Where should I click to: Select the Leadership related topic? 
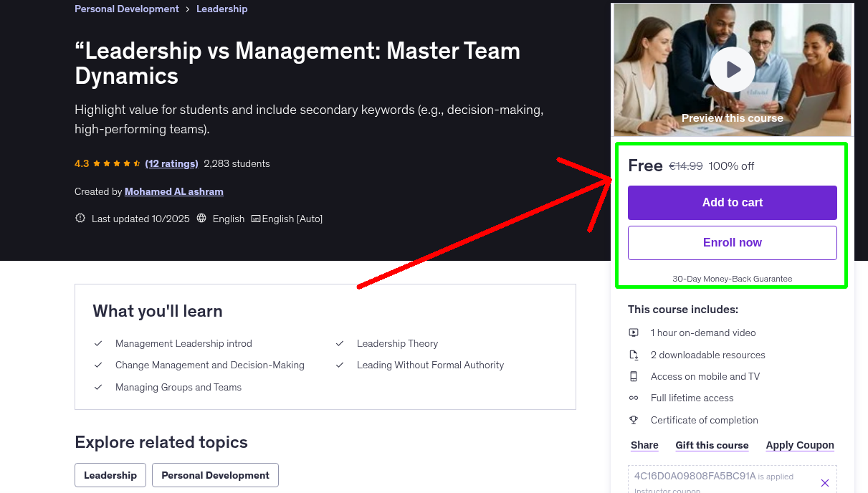(x=110, y=474)
